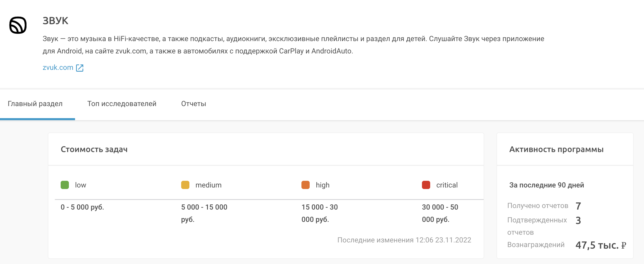
Task: Switch to the Топ исследователей tab
Action: tap(122, 104)
